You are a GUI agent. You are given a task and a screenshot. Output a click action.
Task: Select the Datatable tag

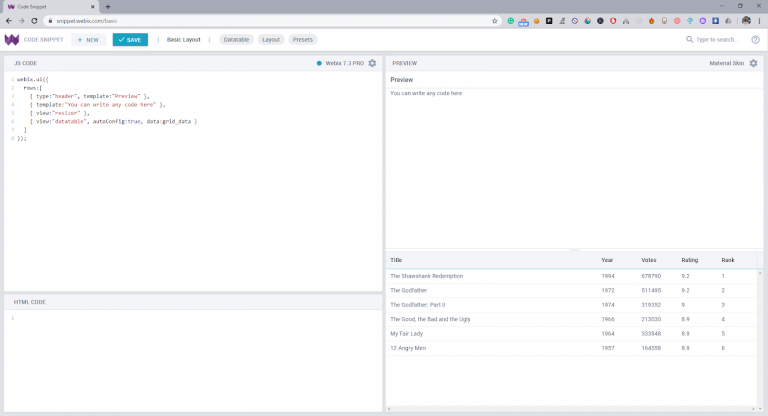coord(237,40)
